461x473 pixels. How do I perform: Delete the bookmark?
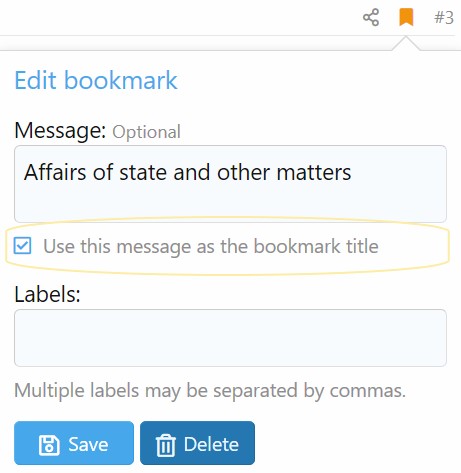click(197, 443)
